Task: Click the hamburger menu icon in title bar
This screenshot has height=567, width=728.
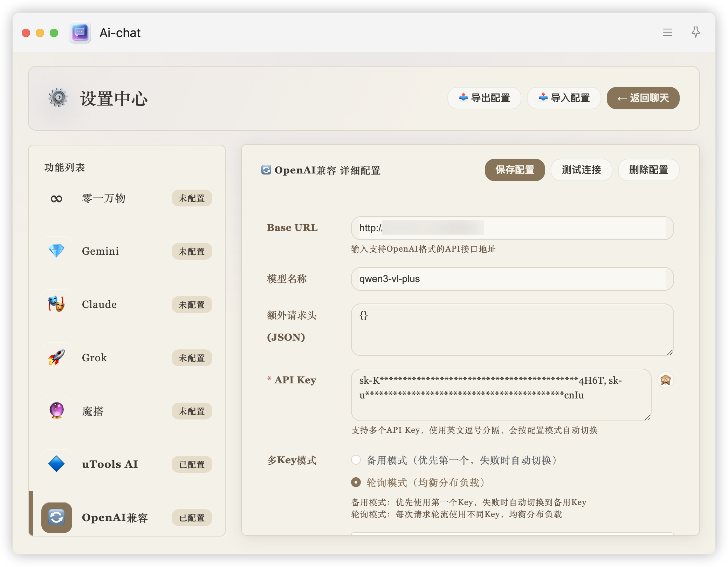Action: 667,33
